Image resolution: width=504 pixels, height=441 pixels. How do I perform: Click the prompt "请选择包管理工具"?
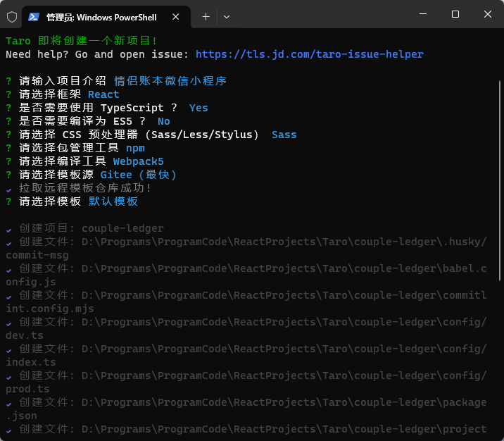pos(69,148)
